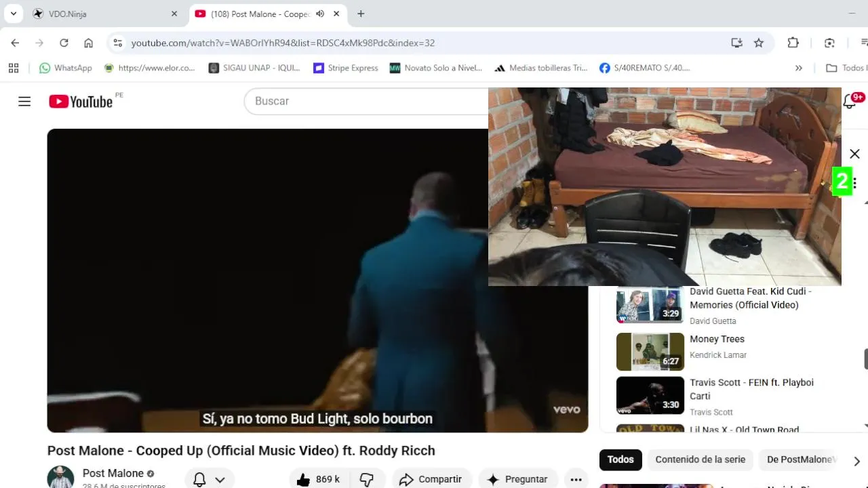The image size is (868, 488).
Task: Click the video player to pause
Action: coord(317,281)
